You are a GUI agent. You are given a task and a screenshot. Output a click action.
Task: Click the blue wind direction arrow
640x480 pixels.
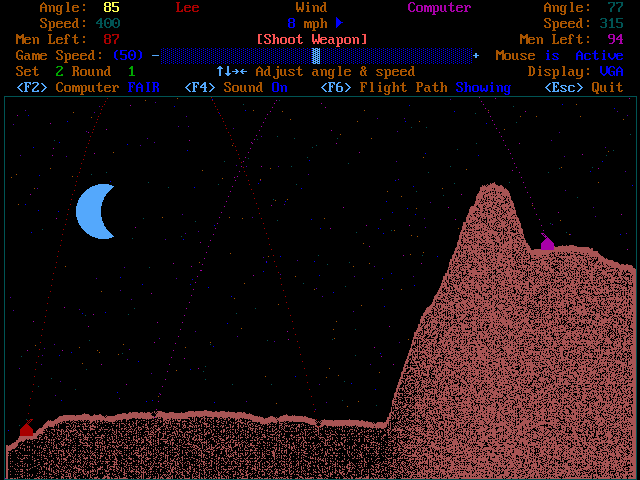click(x=339, y=23)
